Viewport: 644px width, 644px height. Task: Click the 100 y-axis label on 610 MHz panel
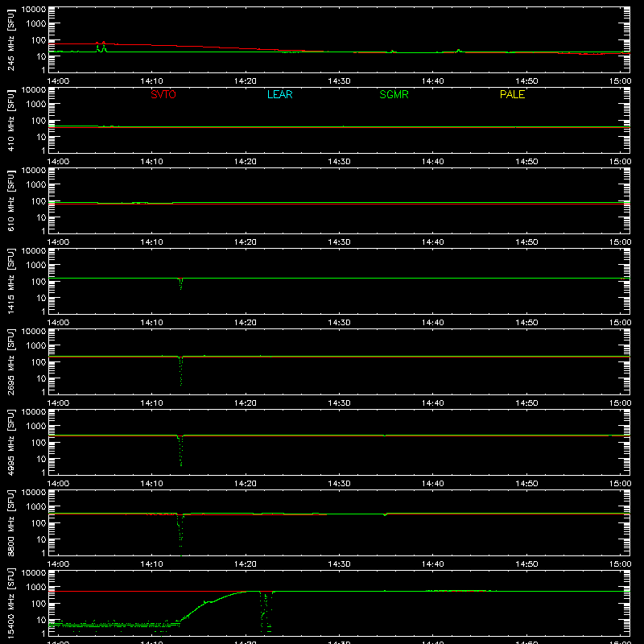coord(39,200)
